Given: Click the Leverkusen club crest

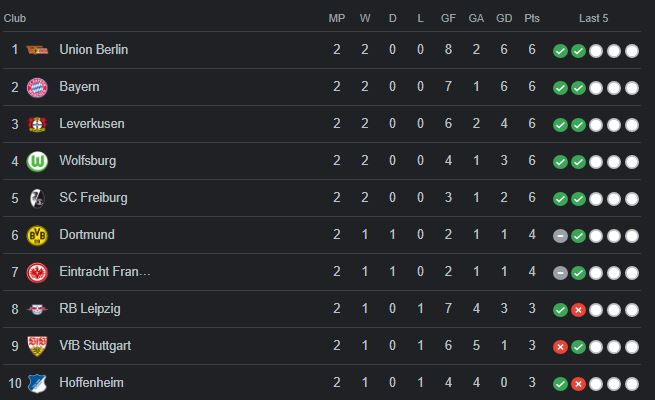Looking at the screenshot, I should pyautogui.click(x=37, y=124).
